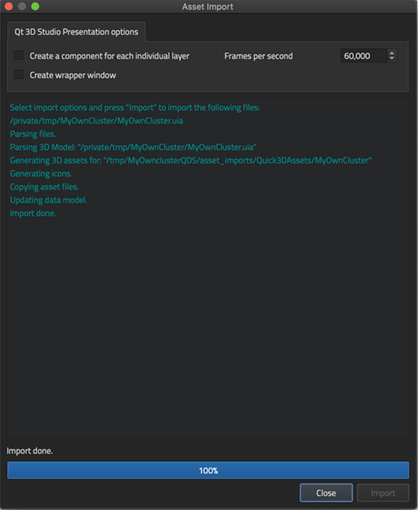Click the log line starting 'Parsing 3D Model:'
The height and width of the screenshot is (510, 418).
pyautogui.click(x=133, y=147)
